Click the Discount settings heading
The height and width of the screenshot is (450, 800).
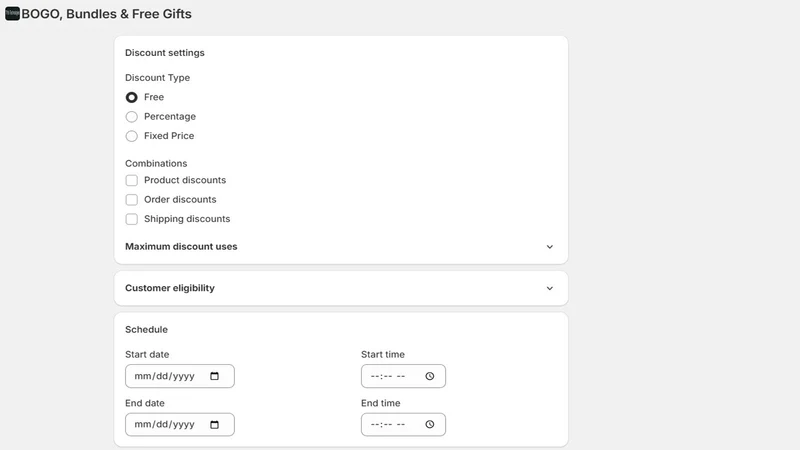pos(165,53)
